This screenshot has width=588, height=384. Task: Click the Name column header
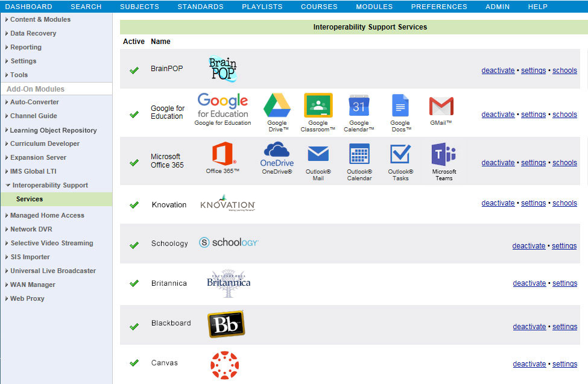coord(160,41)
